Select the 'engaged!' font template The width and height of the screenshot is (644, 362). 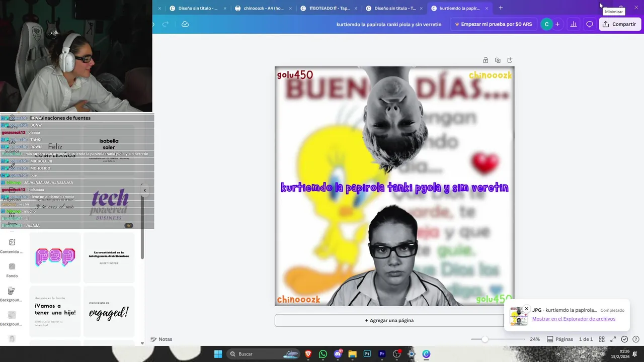109,311
